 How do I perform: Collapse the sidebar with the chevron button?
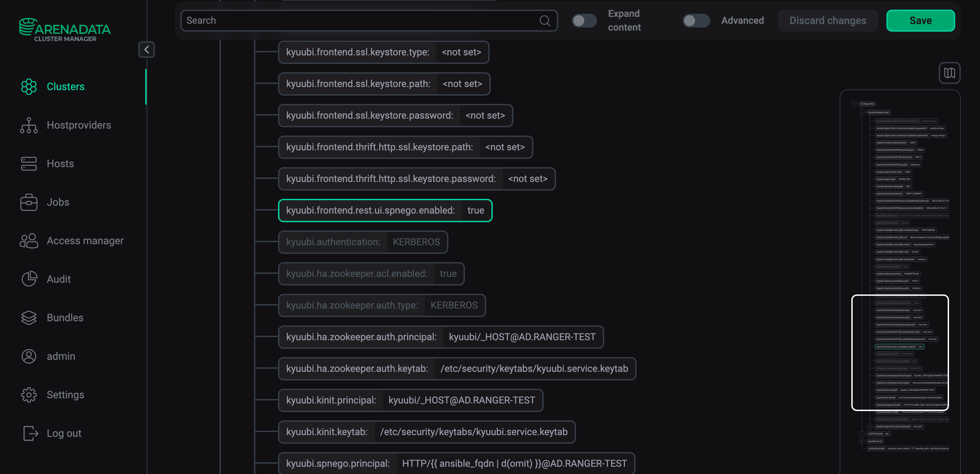147,50
